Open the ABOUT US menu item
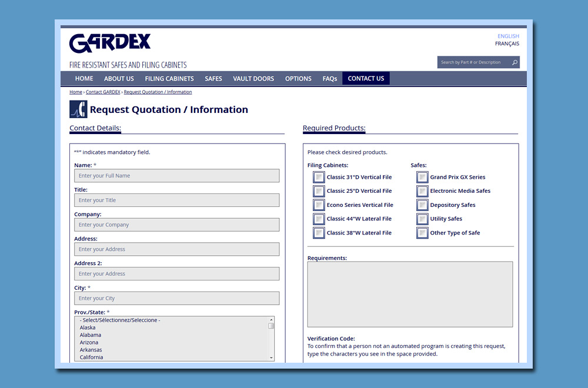588x388 pixels. 119,79
